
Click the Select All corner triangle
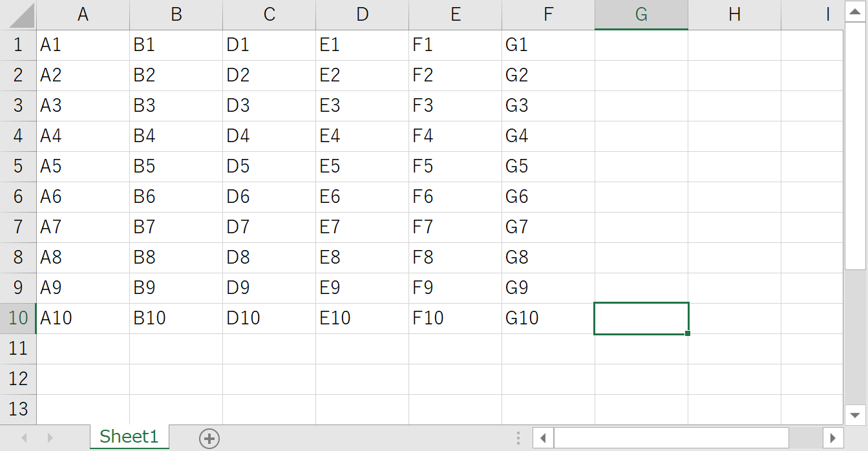(18, 15)
